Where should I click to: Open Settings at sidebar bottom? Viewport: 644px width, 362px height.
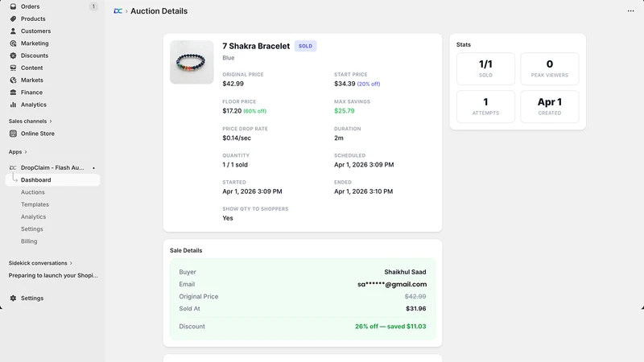pos(32,298)
